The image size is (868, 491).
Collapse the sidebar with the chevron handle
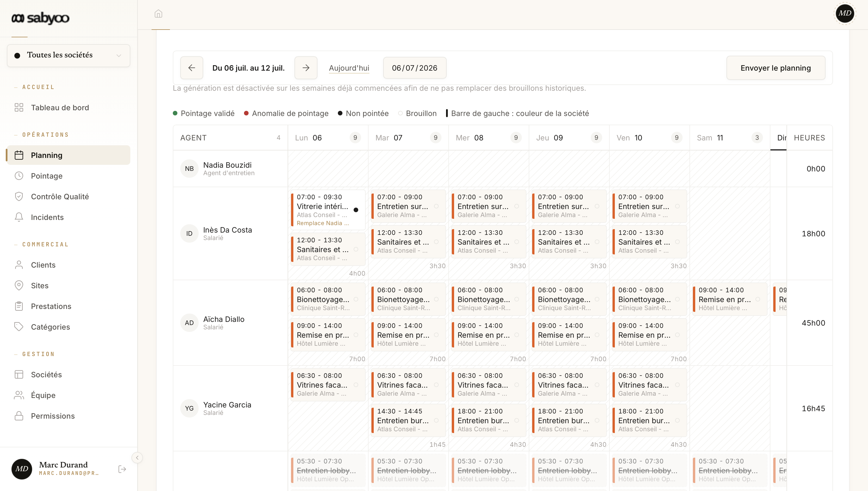tap(137, 458)
